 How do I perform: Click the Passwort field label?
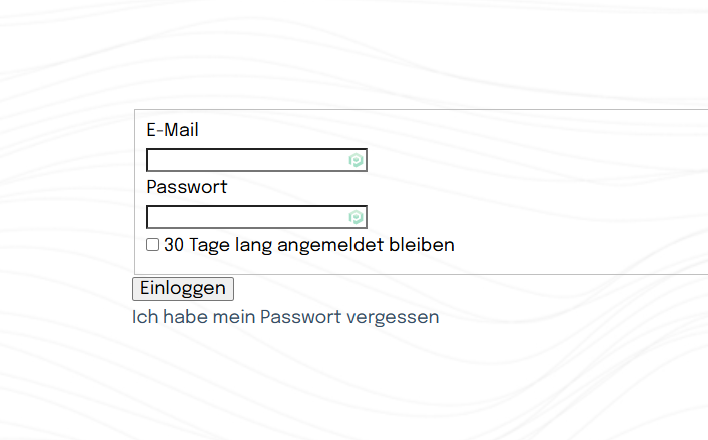point(186,187)
